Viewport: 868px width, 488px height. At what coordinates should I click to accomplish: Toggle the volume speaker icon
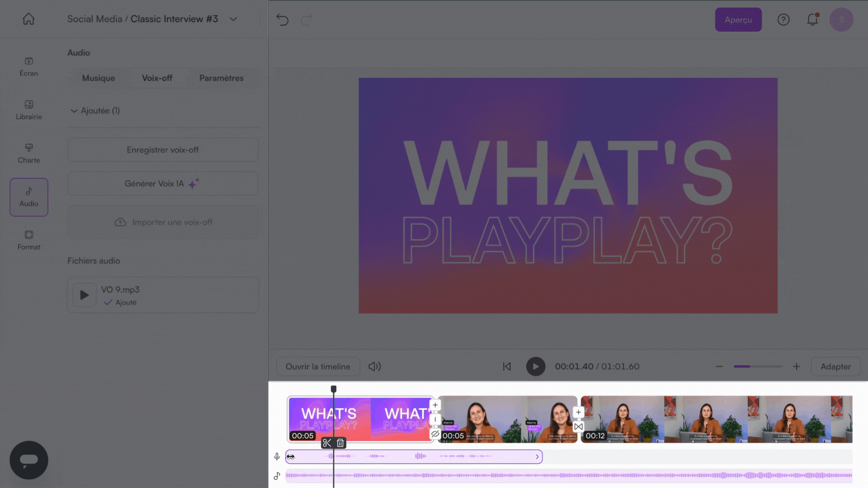(x=374, y=366)
